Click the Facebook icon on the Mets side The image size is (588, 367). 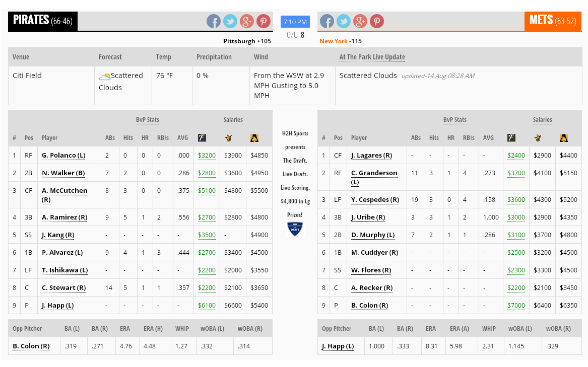click(327, 21)
